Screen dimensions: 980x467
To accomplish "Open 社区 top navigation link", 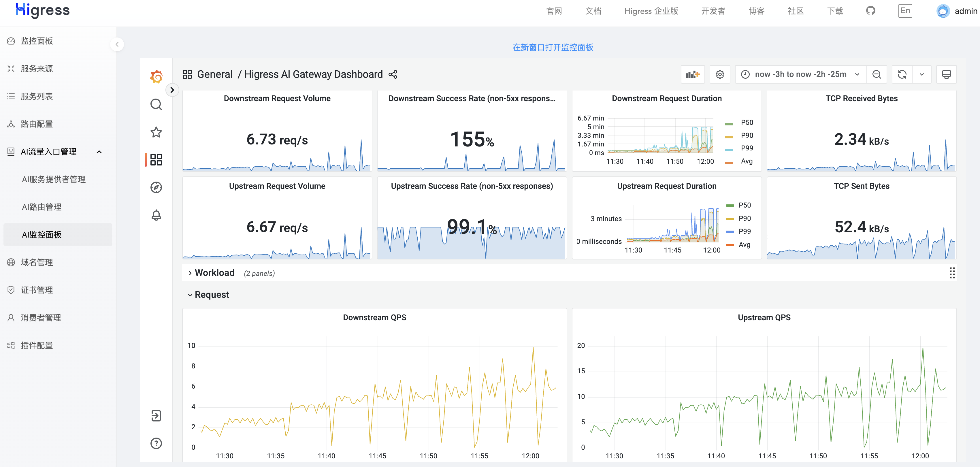I will [x=796, y=11].
